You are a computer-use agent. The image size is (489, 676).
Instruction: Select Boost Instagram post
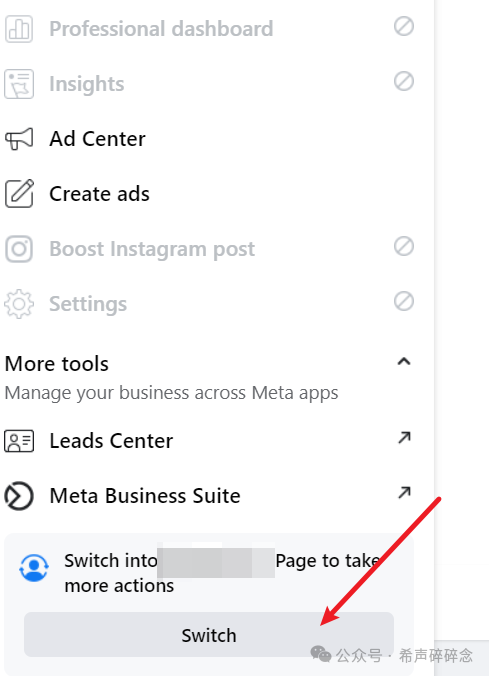152,249
